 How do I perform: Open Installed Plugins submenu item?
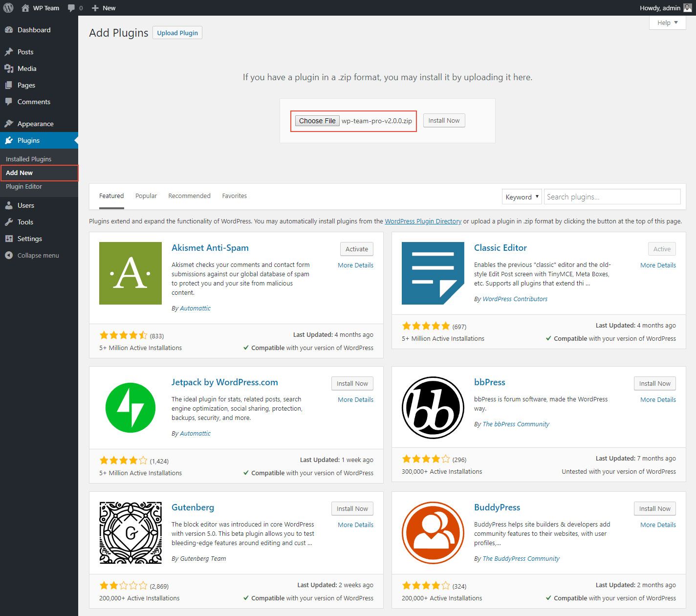pos(28,159)
